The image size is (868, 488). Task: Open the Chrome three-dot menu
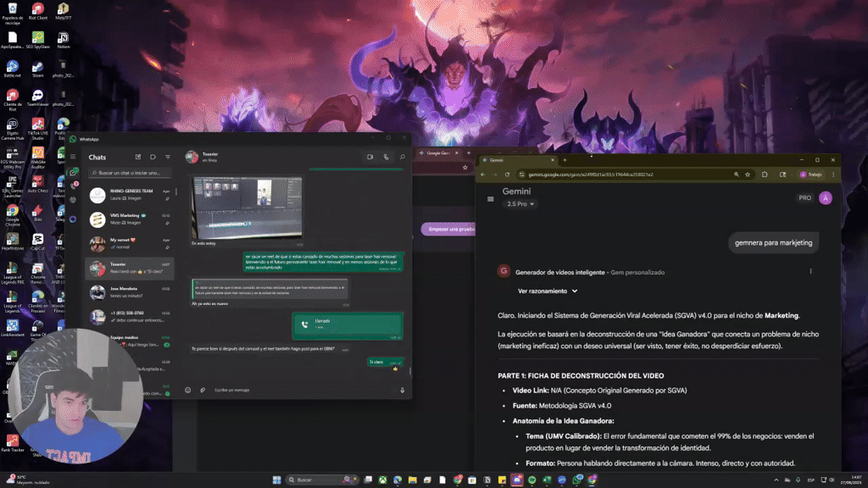(833, 175)
